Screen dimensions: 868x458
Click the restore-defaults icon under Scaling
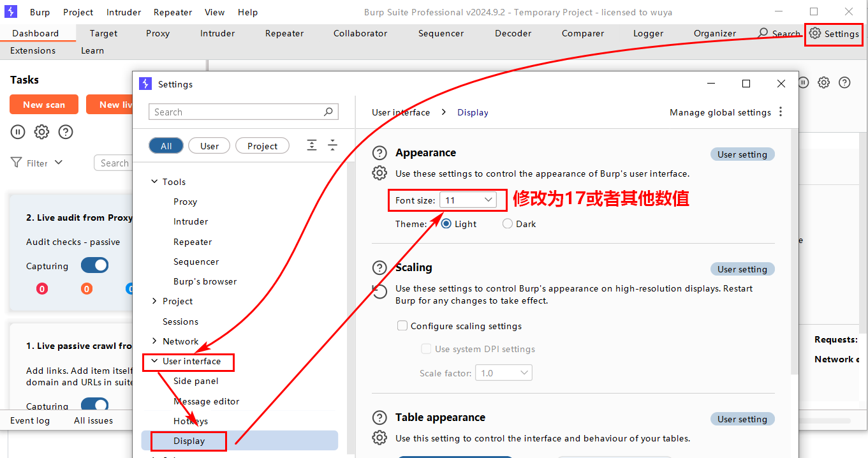tap(379, 292)
